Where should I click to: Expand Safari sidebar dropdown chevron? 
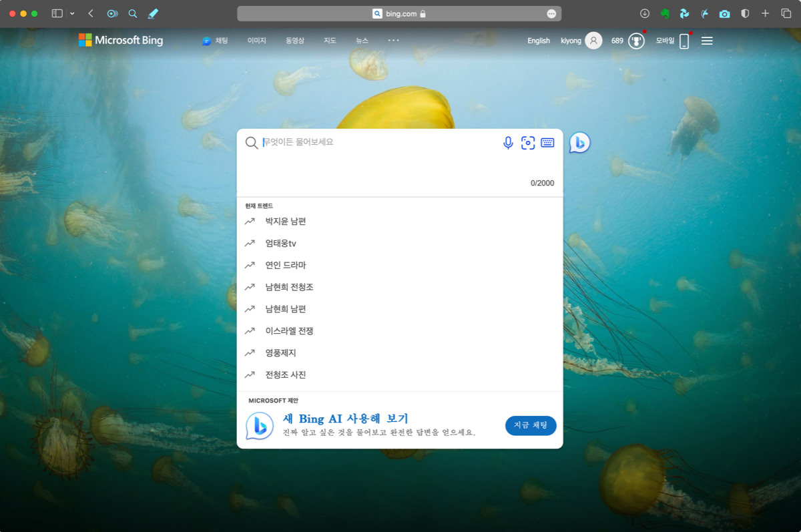72,13
